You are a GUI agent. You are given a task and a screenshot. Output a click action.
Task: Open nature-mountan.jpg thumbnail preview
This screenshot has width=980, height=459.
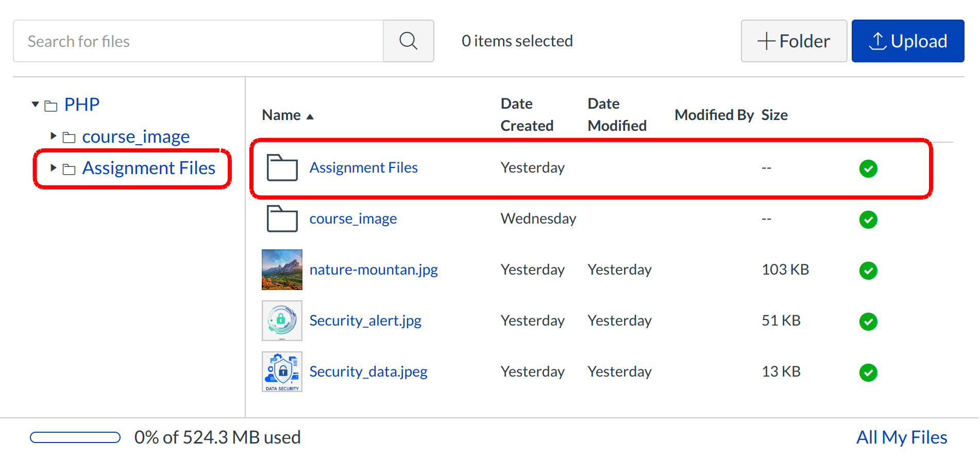282,270
